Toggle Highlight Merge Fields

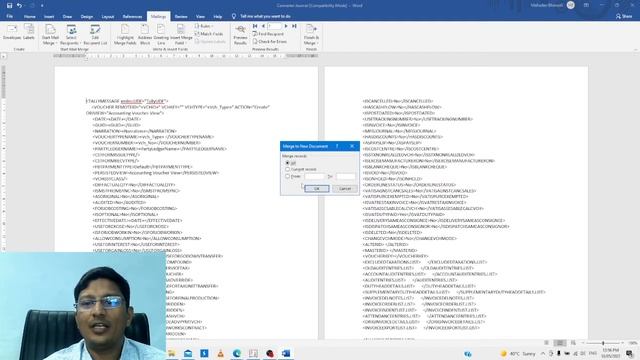click(x=125, y=35)
